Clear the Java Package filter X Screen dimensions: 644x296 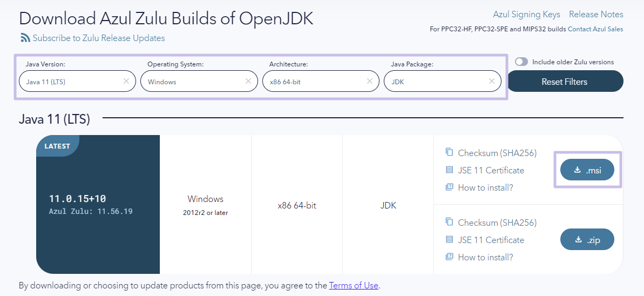pyautogui.click(x=491, y=81)
